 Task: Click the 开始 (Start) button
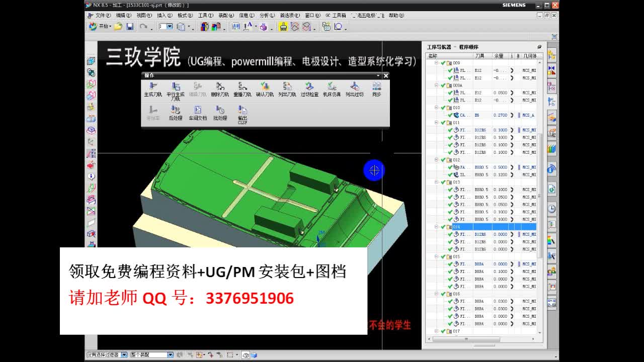pos(99,26)
